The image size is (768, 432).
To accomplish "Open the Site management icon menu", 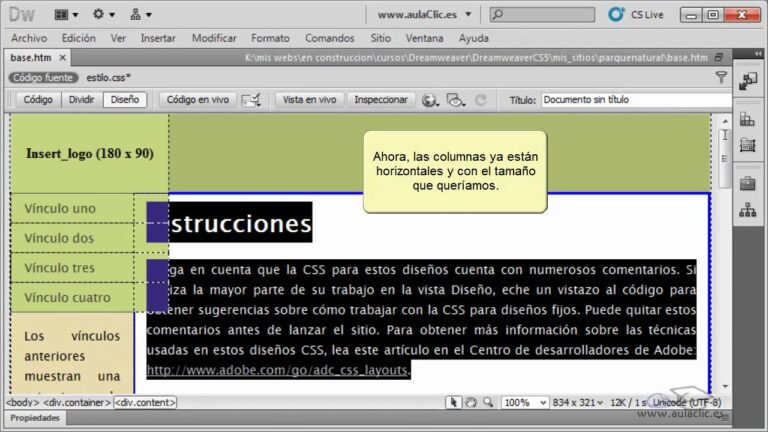I will click(140, 15).
